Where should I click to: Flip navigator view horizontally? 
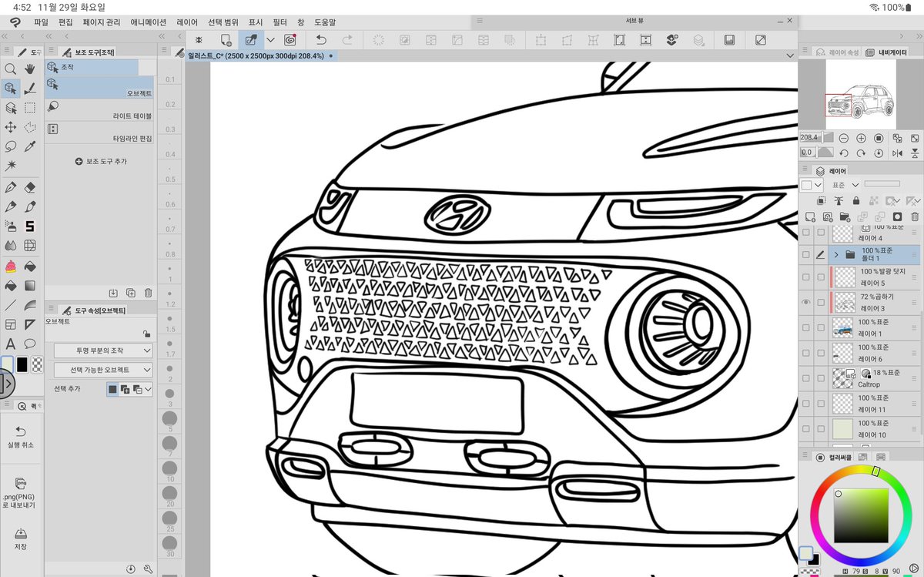897,153
